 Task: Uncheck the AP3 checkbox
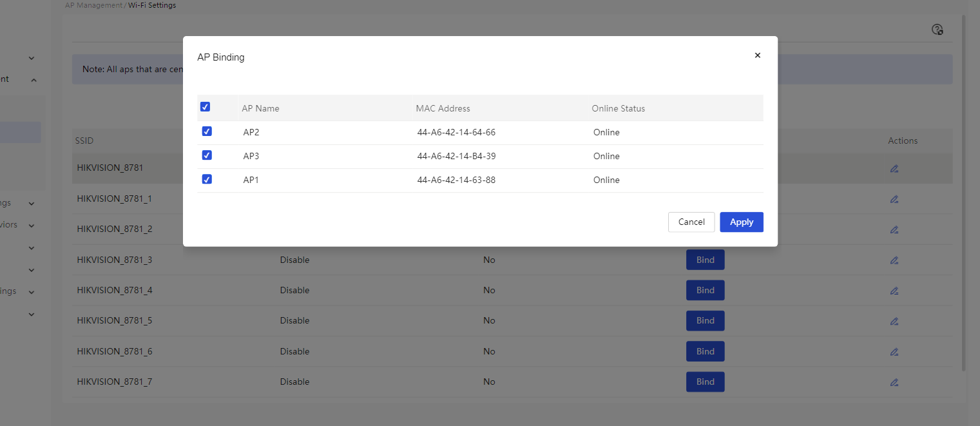tap(207, 155)
